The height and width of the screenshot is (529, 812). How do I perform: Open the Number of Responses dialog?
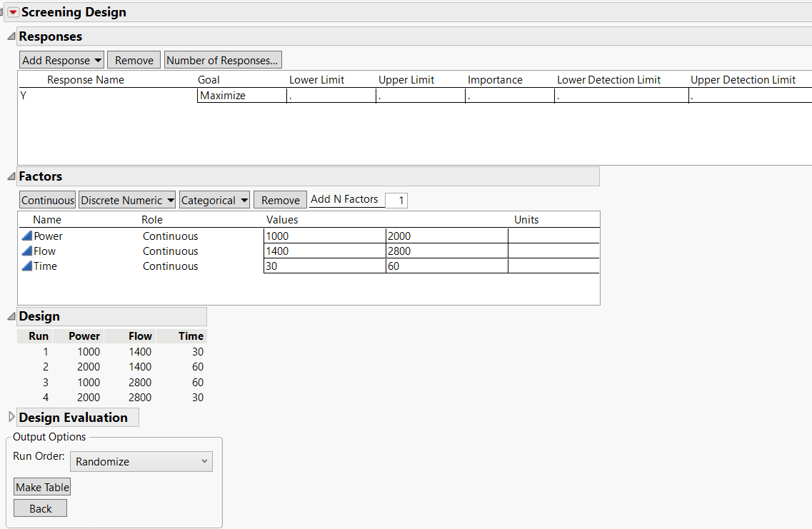[x=222, y=59]
